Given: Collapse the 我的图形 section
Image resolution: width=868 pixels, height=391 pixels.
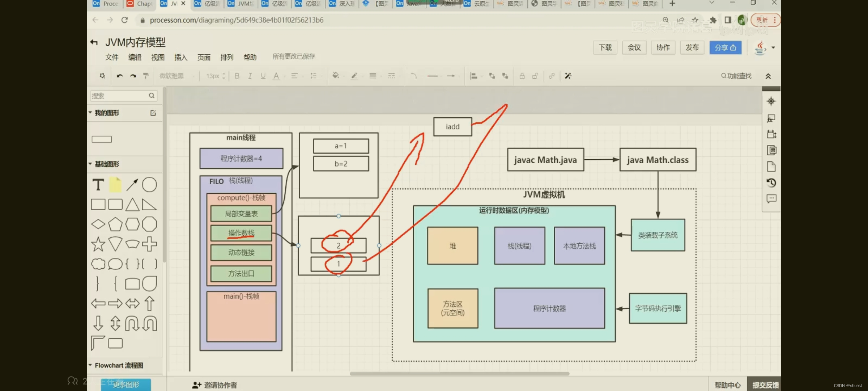Looking at the screenshot, I should (90, 113).
